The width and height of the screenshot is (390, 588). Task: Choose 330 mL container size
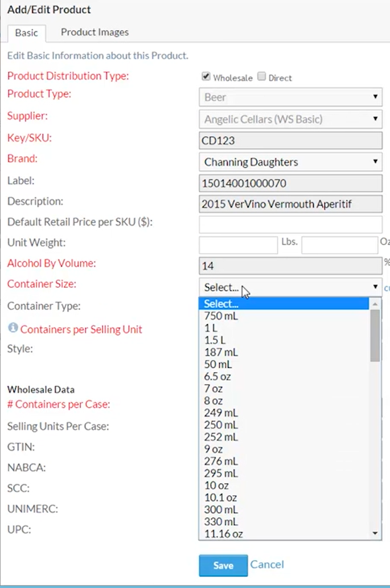[221, 521]
